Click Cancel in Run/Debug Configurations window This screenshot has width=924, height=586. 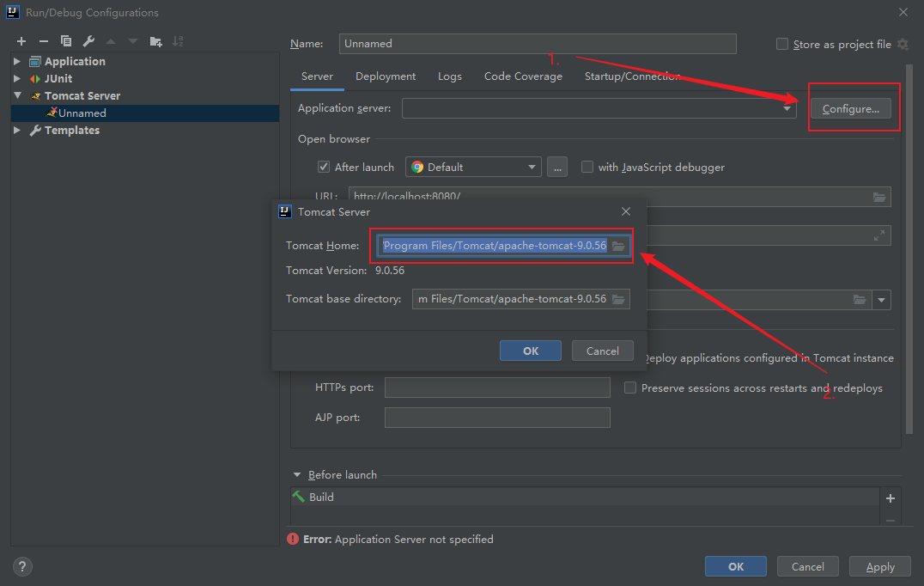(x=808, y=566)
